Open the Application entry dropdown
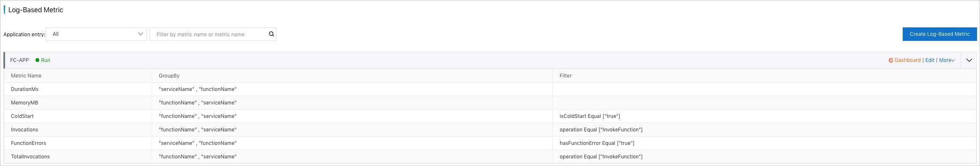 (96, 34)
